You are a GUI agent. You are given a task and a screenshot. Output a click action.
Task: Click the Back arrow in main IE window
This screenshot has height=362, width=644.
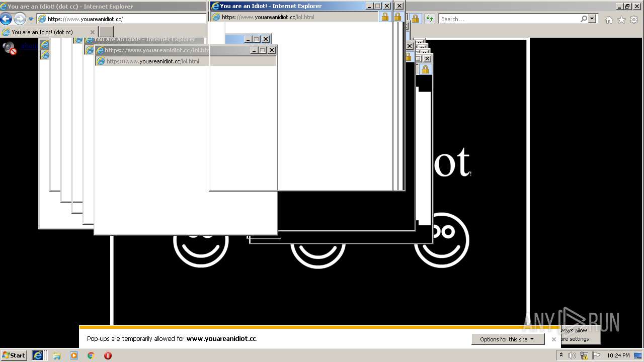click(6, 19)
